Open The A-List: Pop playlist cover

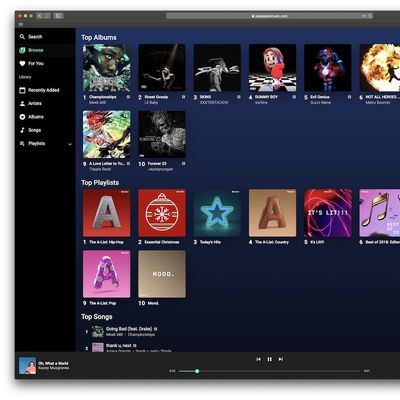[107, 274]
